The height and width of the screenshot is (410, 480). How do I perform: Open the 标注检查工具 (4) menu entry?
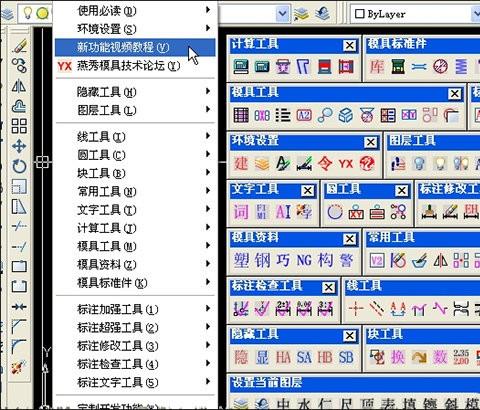pyautogui.click(x=135, y=364)
